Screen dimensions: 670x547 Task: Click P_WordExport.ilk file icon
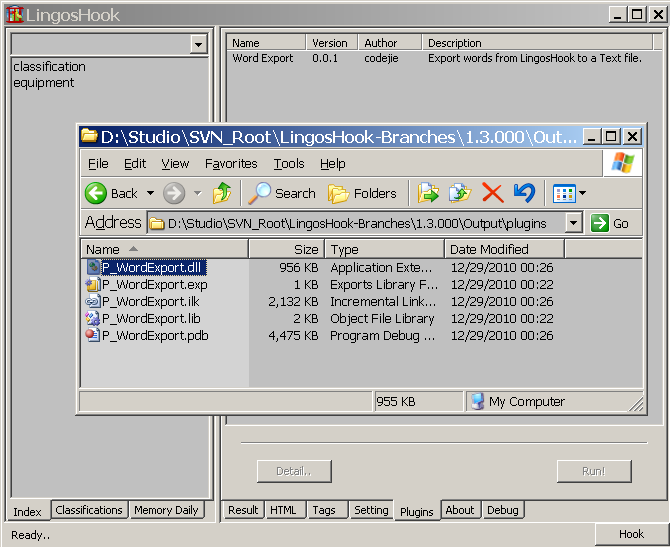pos(93,302)
